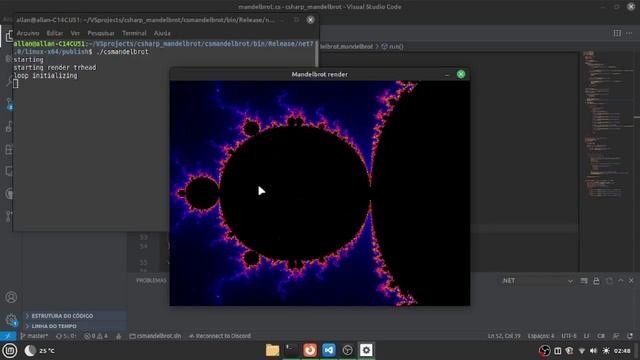Click the OBS recording tray icon
The height and width of the screenshot is (360, 640).
click(544, 351)
